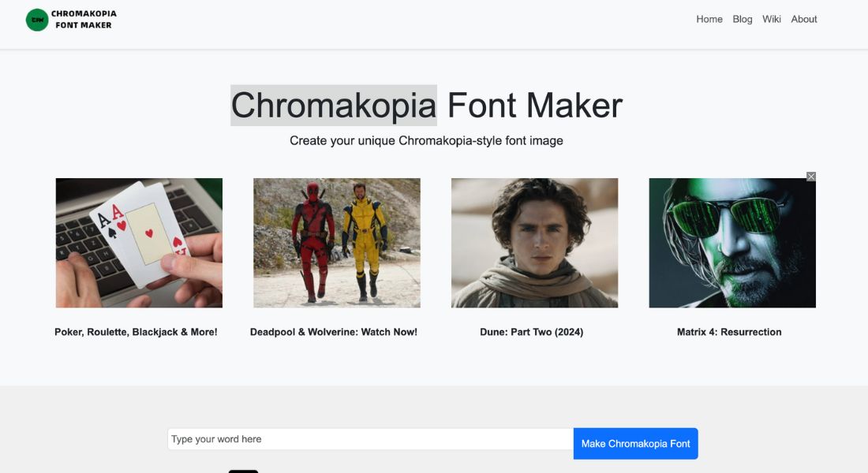
Task: Open 'Matrix 4: Resurrection' link
Action: click(x=729, y=332)
